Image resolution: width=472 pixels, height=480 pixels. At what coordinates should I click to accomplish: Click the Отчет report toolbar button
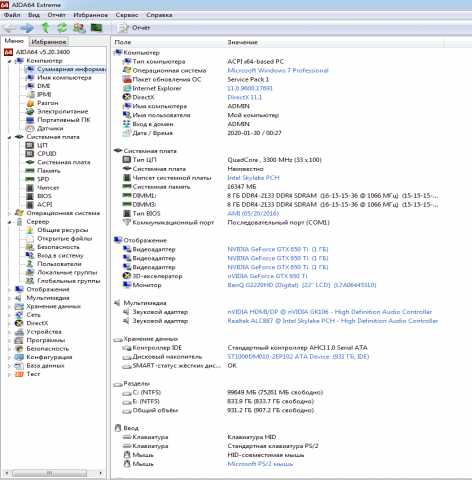(135, 28)
